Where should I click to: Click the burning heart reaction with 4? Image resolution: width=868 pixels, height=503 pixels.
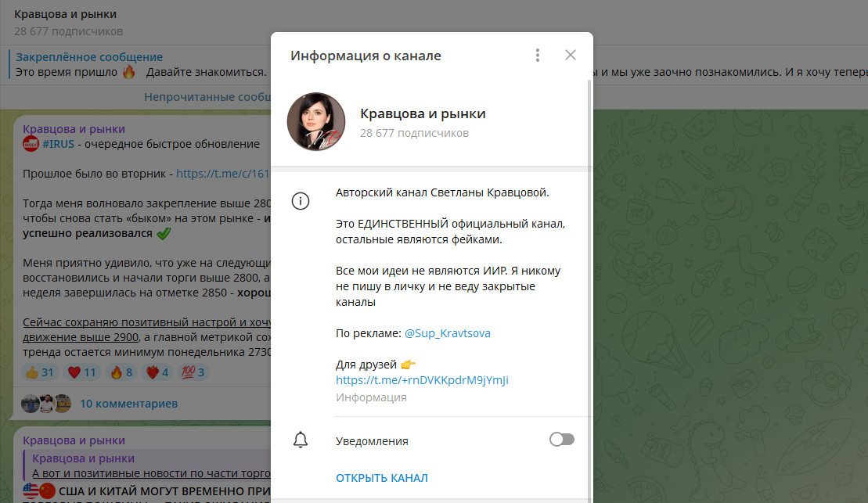pos(157,372)
